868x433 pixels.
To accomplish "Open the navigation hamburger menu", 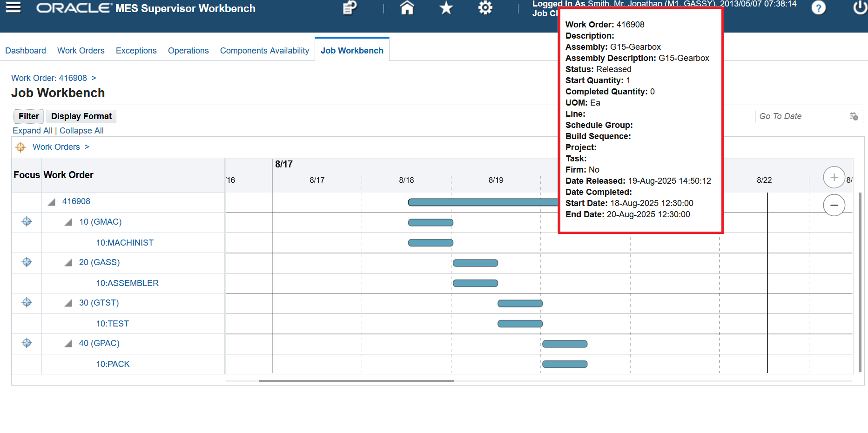I will pyautogui.click(x=13, y=7).
